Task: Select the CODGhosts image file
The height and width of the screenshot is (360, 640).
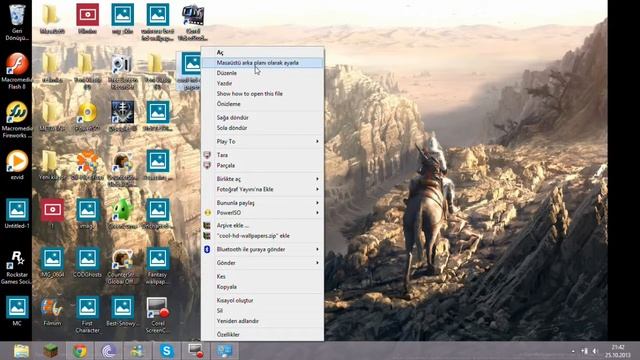Action: click(87, 263)
